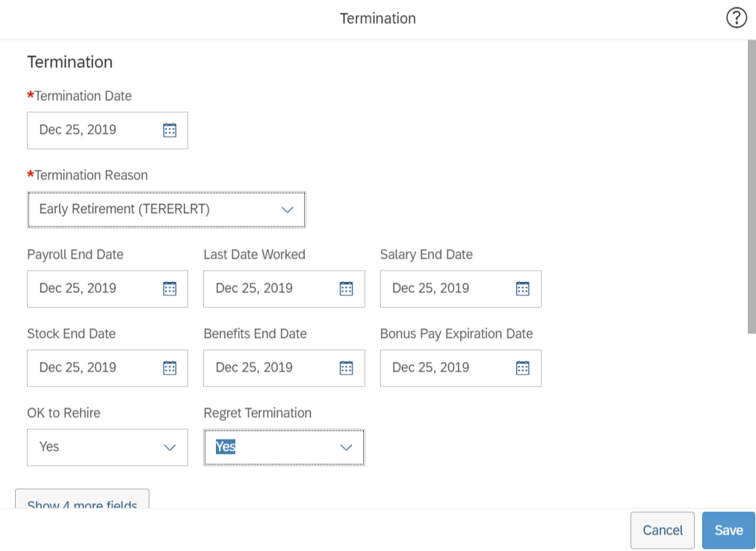Screen dimensions: 756x551
Task: Open calendar picker for Benefits End Date
Action: click(346, 368)
